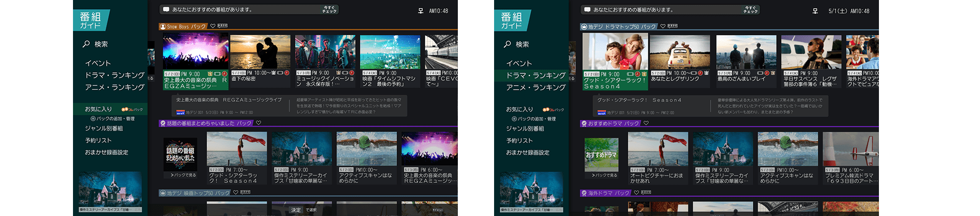The image size is (980, 216).
Task: Toggle the heart favorite for 海外ドラマ パック
Action: coord(636,193)
